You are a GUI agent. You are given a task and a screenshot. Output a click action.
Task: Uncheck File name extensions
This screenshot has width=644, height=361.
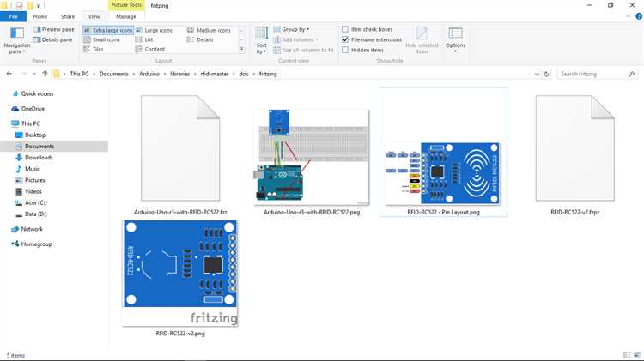pos(345,39)
